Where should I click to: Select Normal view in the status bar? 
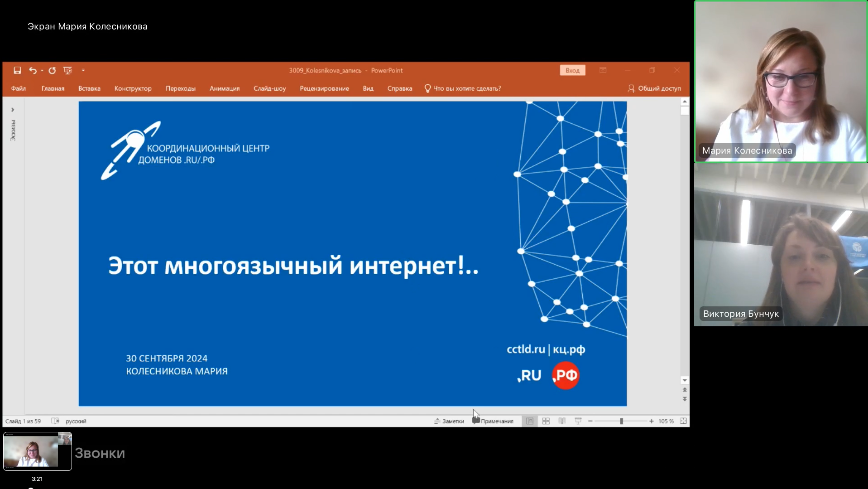[530, 421]
